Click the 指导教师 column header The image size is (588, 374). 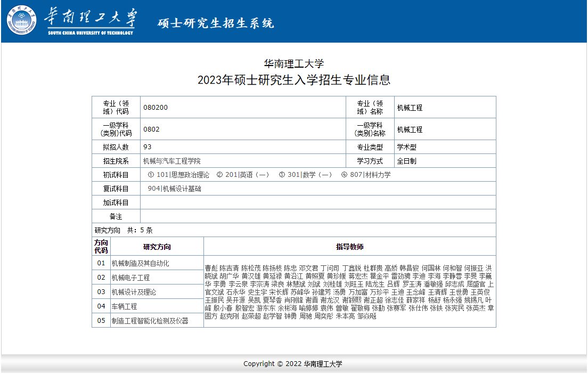350,247
